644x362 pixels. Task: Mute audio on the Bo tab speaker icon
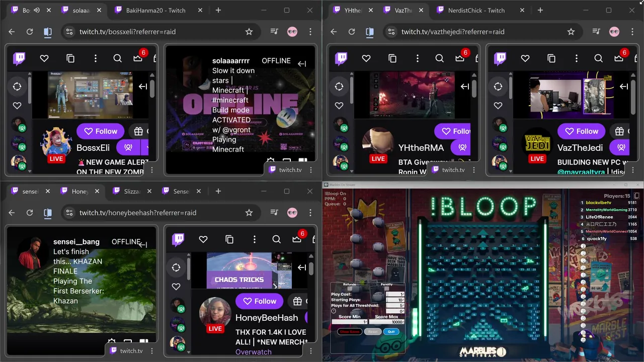click(37, 10)
